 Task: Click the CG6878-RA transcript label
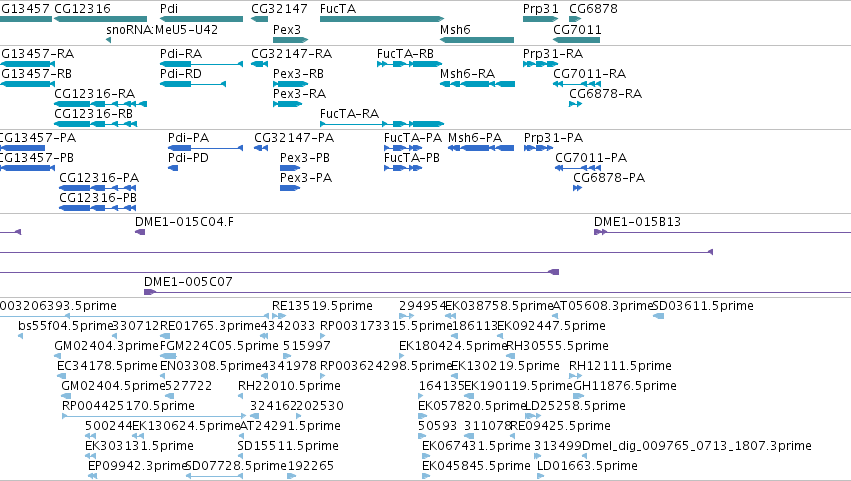pyautogui.click(x=605, y=93)
